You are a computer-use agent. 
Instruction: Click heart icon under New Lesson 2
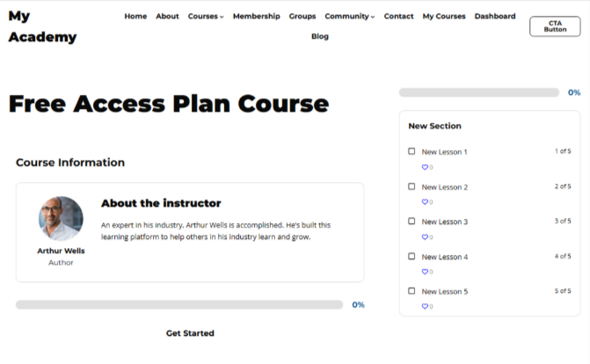(425, 202)
